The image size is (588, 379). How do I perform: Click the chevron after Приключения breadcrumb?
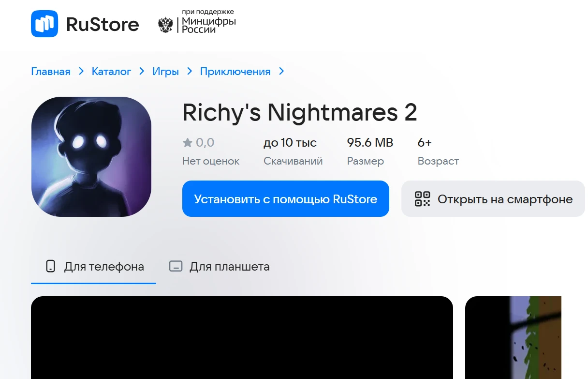pyautogui.click(x=281, y=72)
